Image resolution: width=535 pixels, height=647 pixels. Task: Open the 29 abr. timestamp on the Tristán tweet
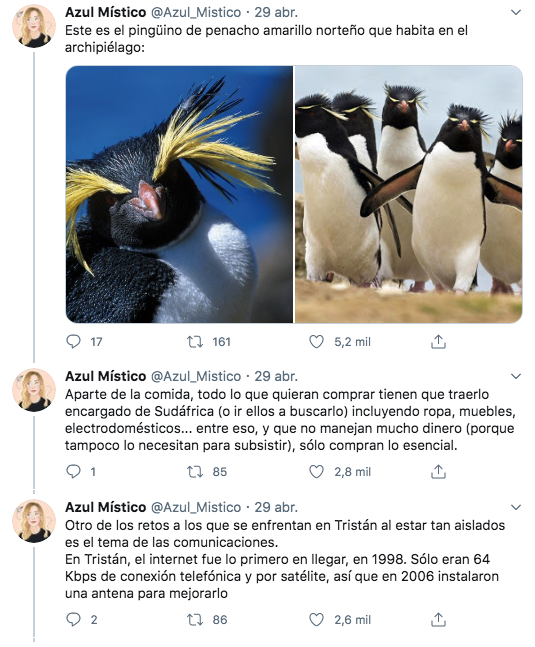pos(276,507)
